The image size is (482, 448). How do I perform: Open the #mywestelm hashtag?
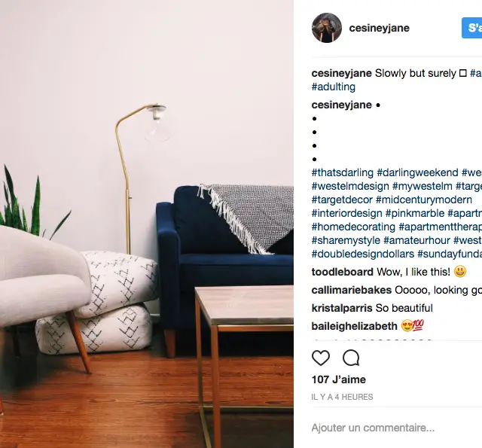tap(423, 186)
